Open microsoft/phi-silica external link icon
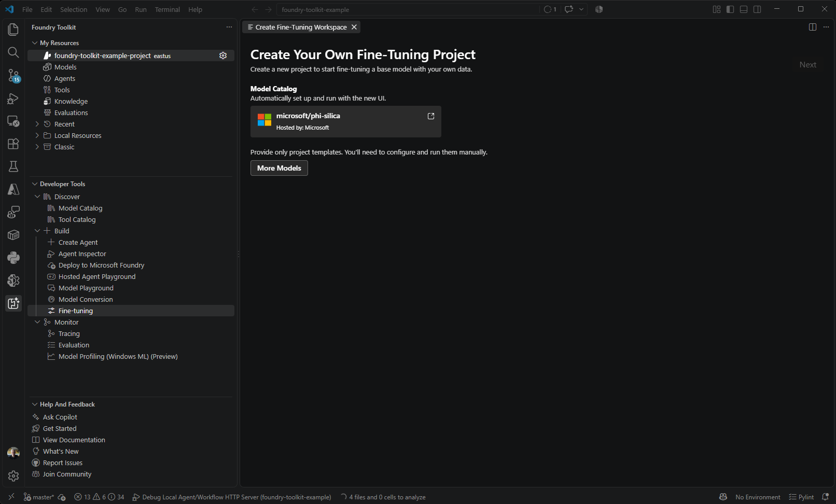This screenshot has width=836, height=504. pos(431,116)
